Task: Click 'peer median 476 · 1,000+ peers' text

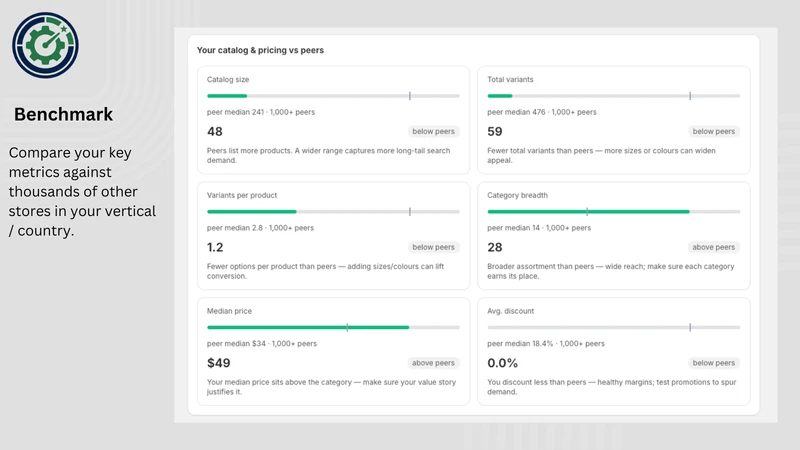Action: coord(542,112)
